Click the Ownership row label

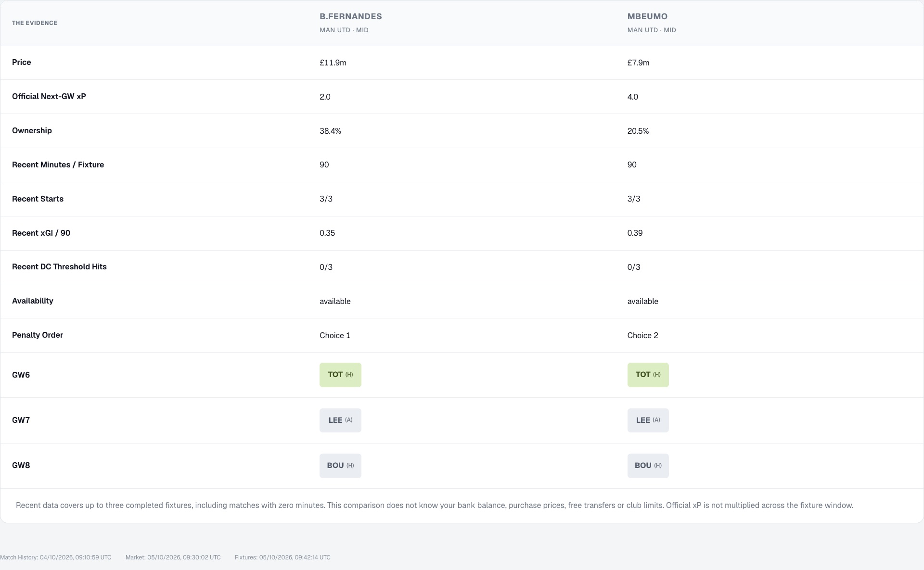click(32, 130)
